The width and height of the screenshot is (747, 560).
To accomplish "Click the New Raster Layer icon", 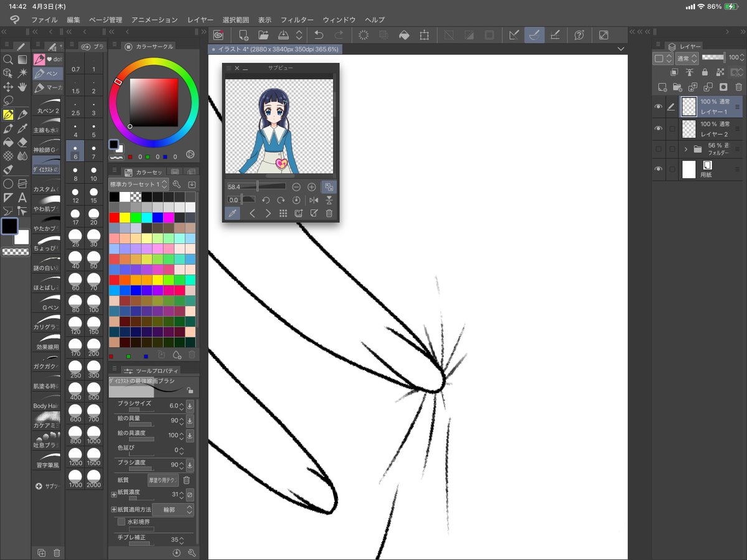I will 663,86.
